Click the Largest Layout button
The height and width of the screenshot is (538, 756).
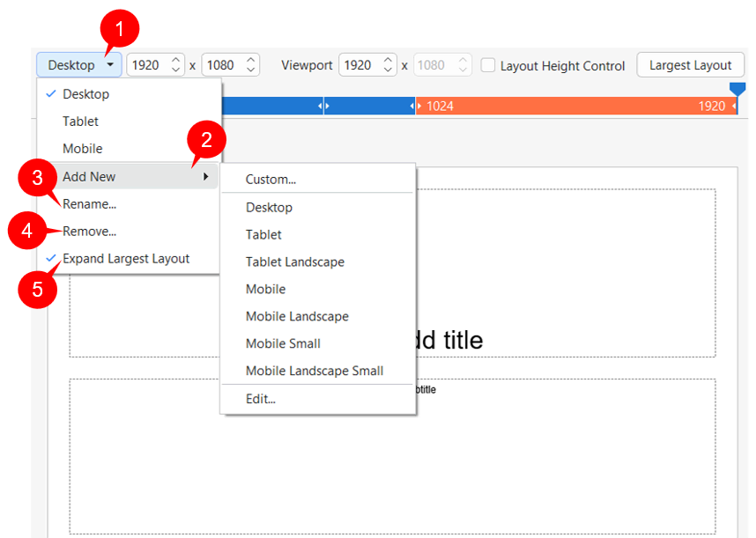click(691, 64)
